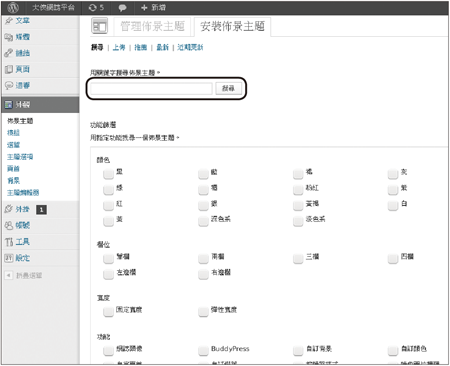Open the comments bubble in the admin bar

pyautogui.click(x=122, y=8)
